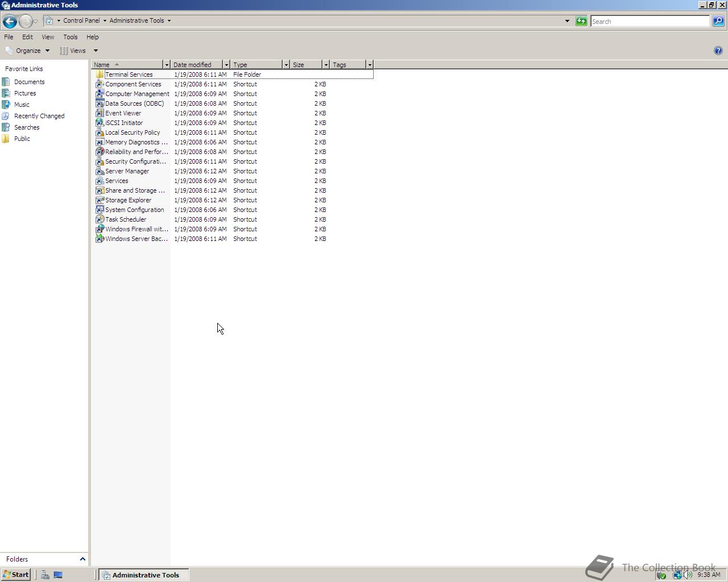Select the Windows Server Backup icon
This screenshot has width=728, height=582.
pyautogui.click(x=100, y=239)
